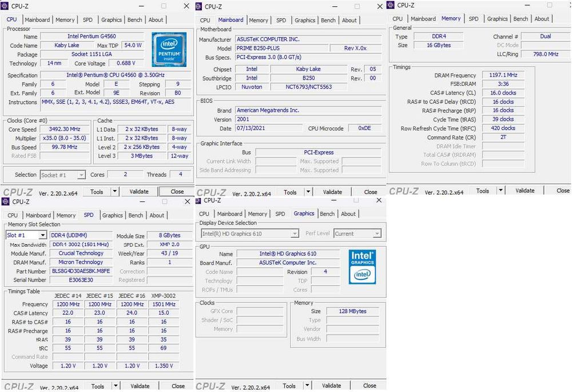Click the GPU Name field Intel® HD Graphics 610
The image size is (572, 392).
pos(288,254)
